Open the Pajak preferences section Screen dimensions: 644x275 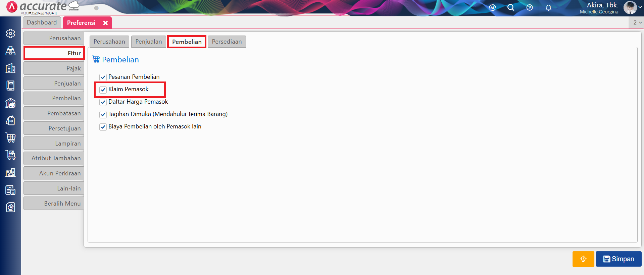[x=54, y=68]
